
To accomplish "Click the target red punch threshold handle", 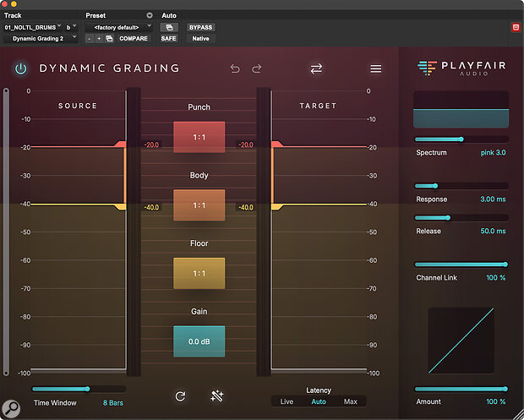I will (x=277, y=144).
